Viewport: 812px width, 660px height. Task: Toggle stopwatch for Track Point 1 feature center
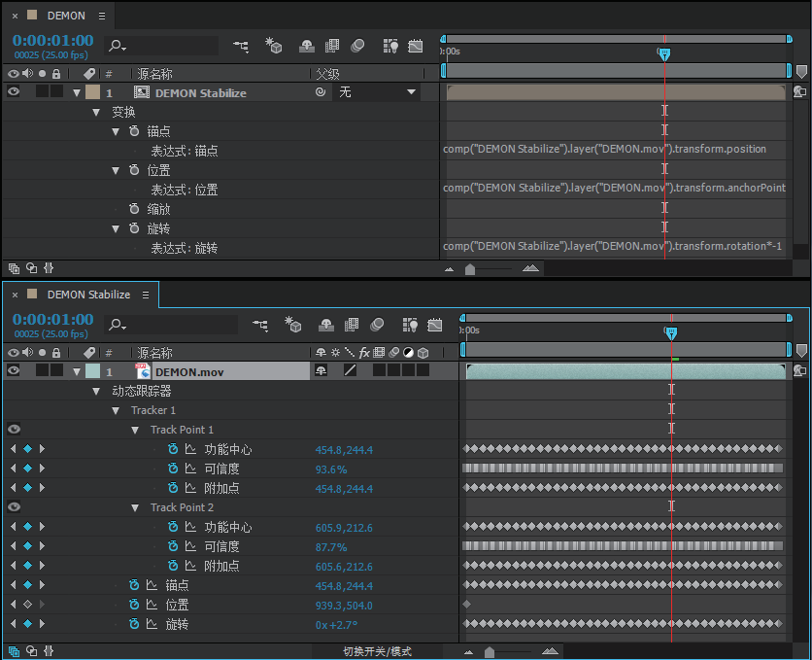(x=173, y=449)
